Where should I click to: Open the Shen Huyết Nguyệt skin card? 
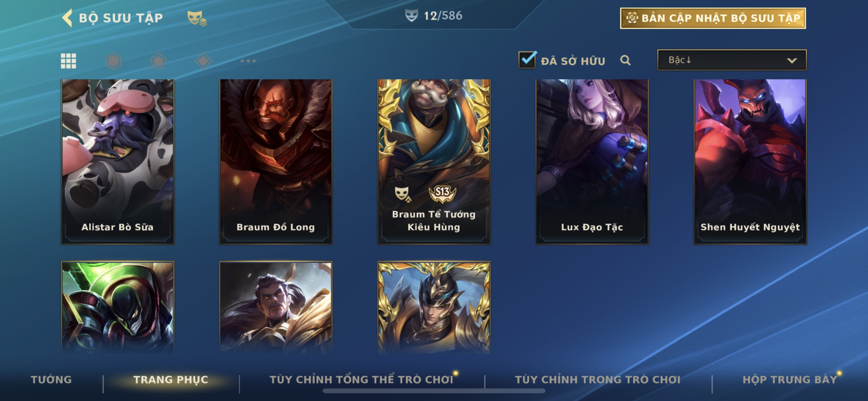tap(750, 161)
